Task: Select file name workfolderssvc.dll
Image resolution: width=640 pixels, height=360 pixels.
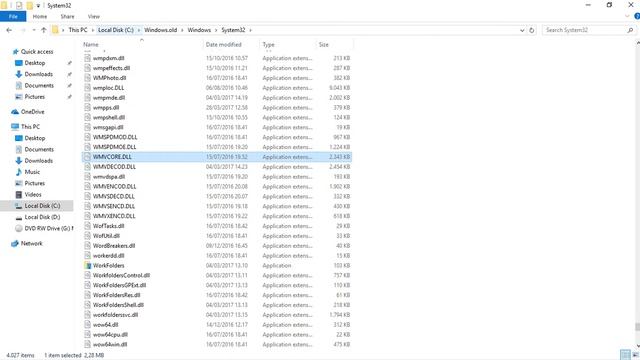Action: point(116,315)
